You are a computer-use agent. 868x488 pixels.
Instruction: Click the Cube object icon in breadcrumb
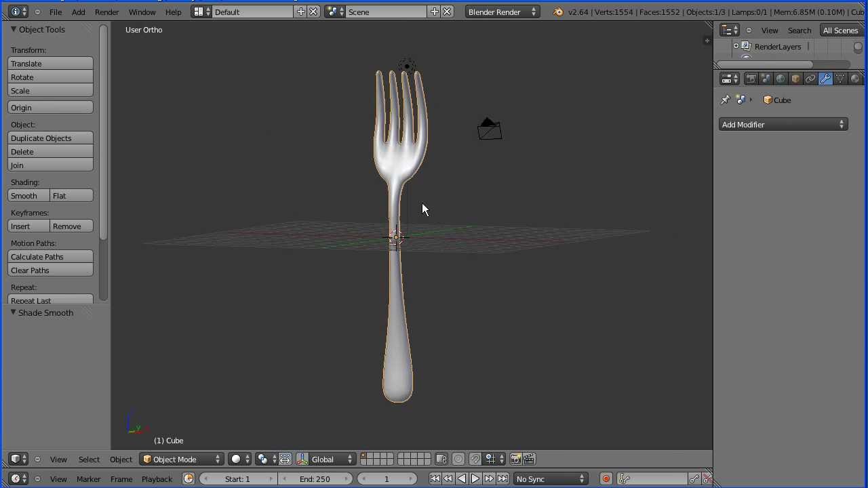coord(768,100)
